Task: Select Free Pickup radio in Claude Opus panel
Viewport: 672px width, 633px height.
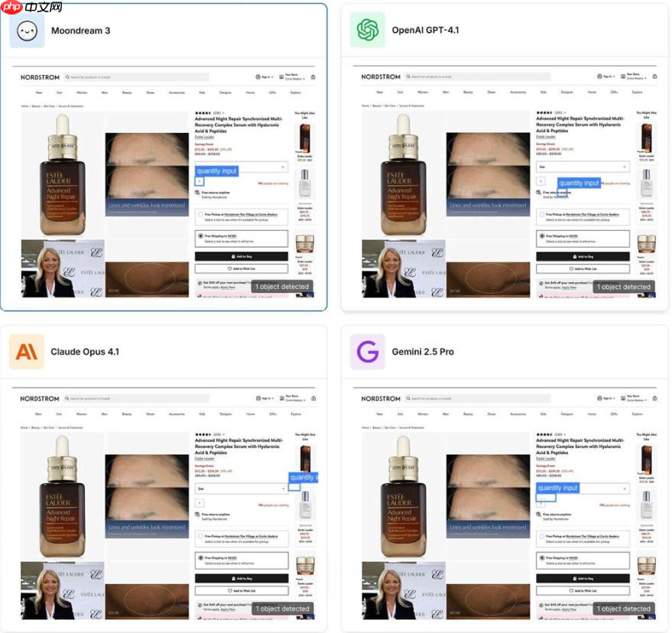Action: (x=200, y=536)
